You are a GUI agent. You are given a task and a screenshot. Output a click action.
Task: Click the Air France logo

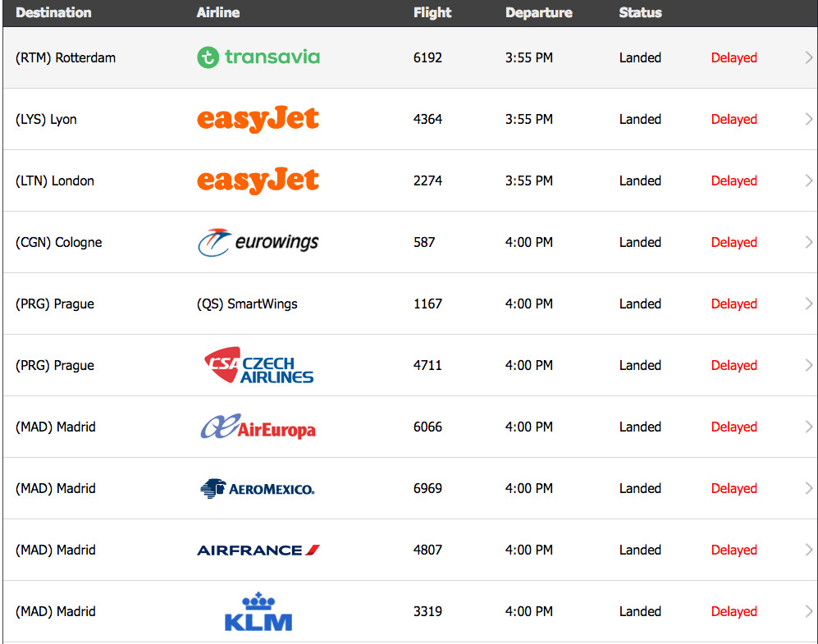[x=258, y=550]
